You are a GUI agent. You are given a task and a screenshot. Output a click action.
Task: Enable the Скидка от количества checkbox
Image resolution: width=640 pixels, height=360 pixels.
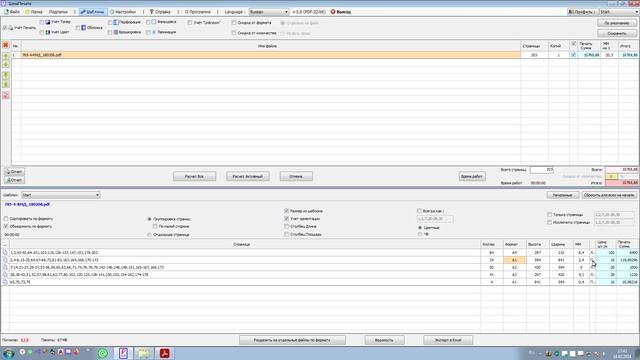(234, 33)
